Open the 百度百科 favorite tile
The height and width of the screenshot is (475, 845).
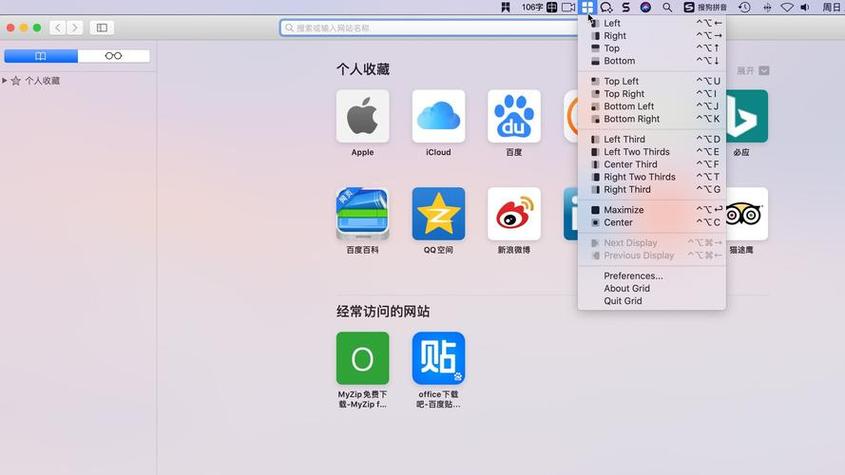pyautogui.click(x=362, y=214)
